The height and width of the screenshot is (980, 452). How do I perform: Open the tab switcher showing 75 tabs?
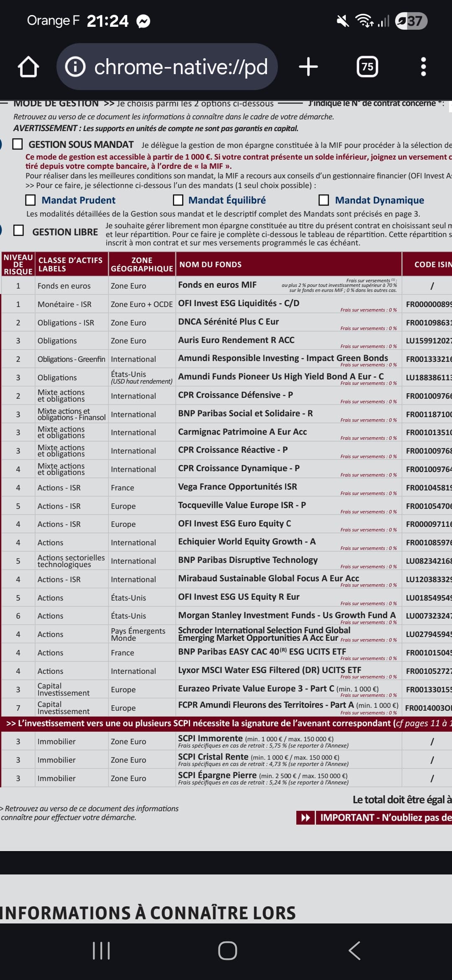point(367,67)
